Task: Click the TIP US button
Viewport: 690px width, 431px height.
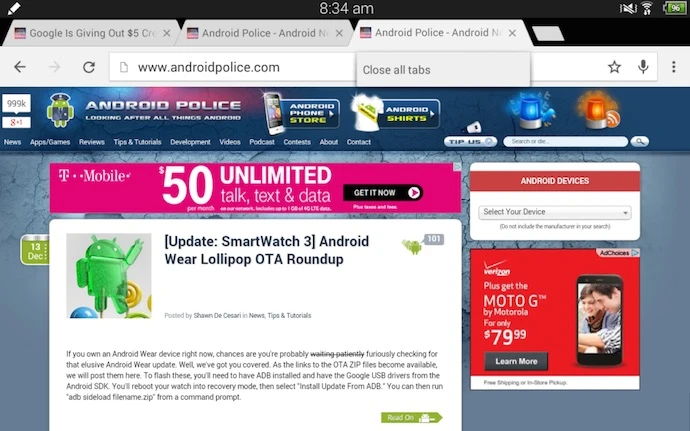Action: pyautogui.click(x=470, y=141)
